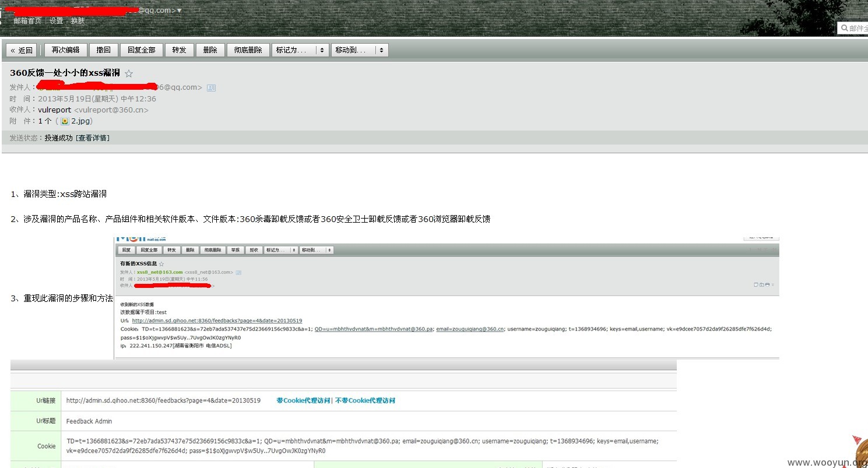
Task: Click 转发 in the main toolbar
Action: 180,50
